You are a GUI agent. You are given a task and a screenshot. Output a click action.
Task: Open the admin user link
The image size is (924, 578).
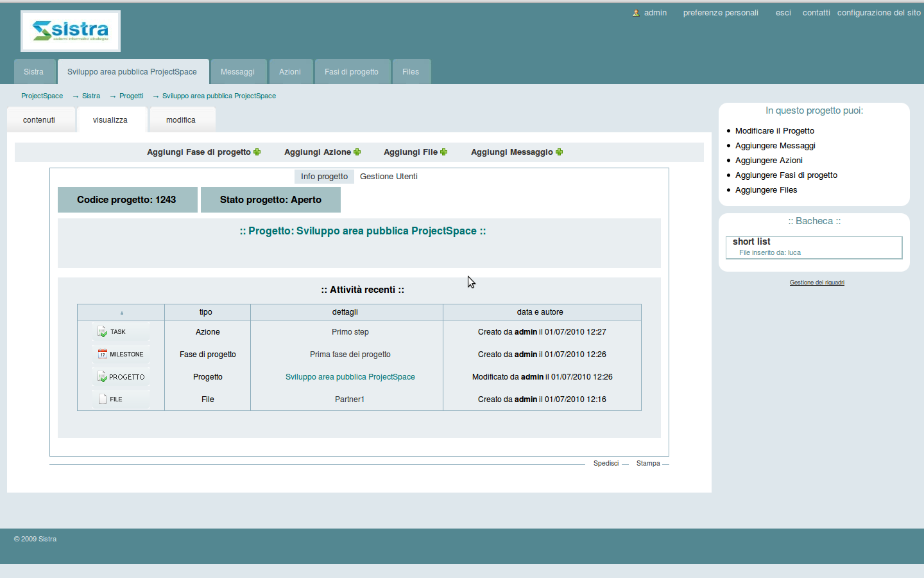pyautogui.click(x=655, y=13)
